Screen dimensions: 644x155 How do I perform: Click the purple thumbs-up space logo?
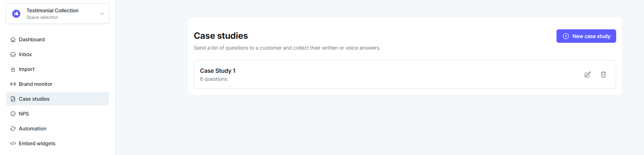16,14
